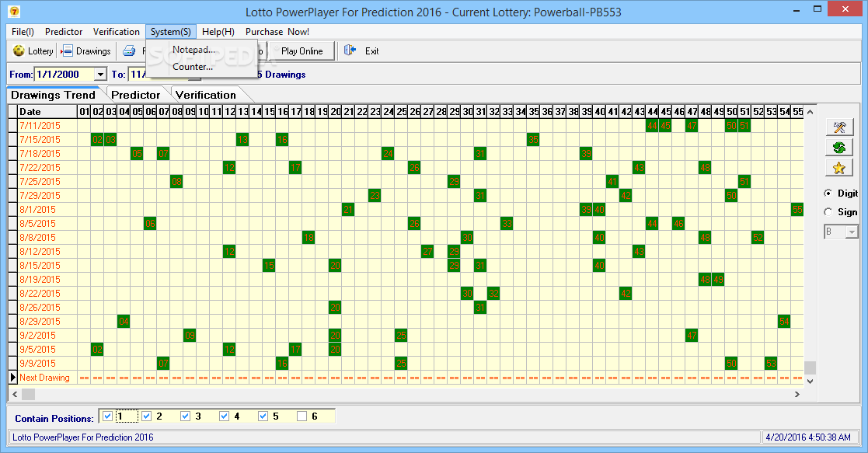The image size is (868, 453).
Task: Toggle position 5 checkbox
Action: click(x=263, y=416)
